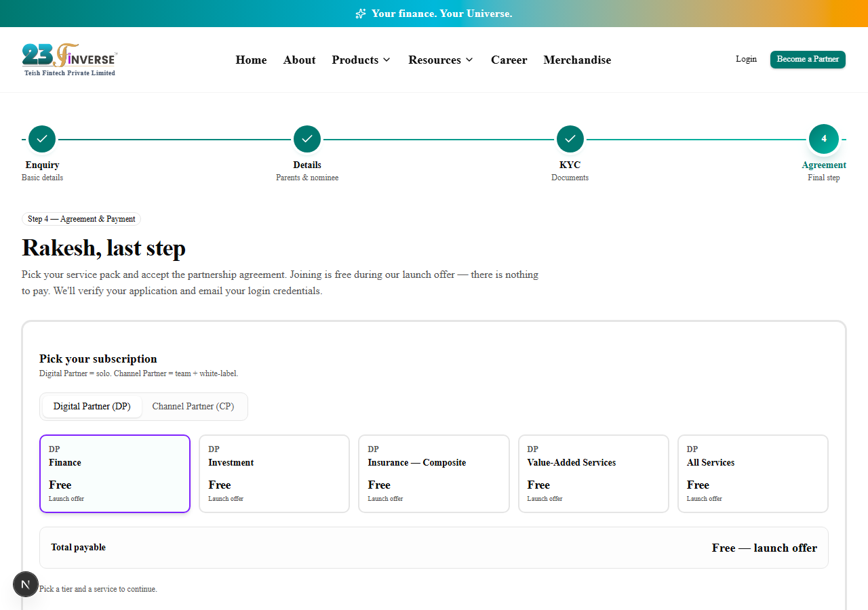Open the Merchandise page

(x=577, y=60)
